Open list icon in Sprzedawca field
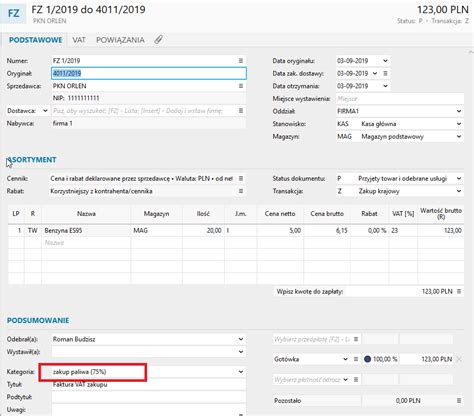 pos(241,86)
